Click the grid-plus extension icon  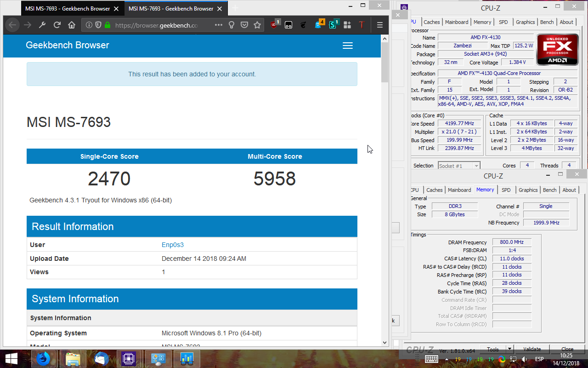pos(347,25)
